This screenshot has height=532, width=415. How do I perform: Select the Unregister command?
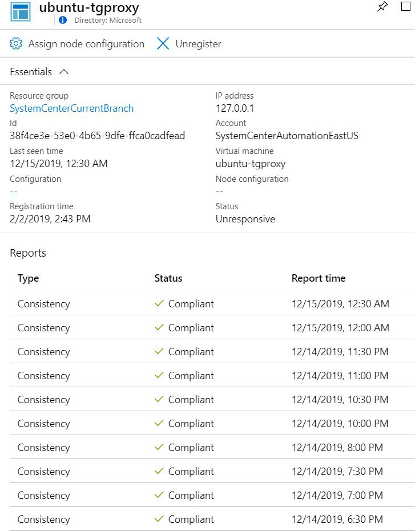189,44
